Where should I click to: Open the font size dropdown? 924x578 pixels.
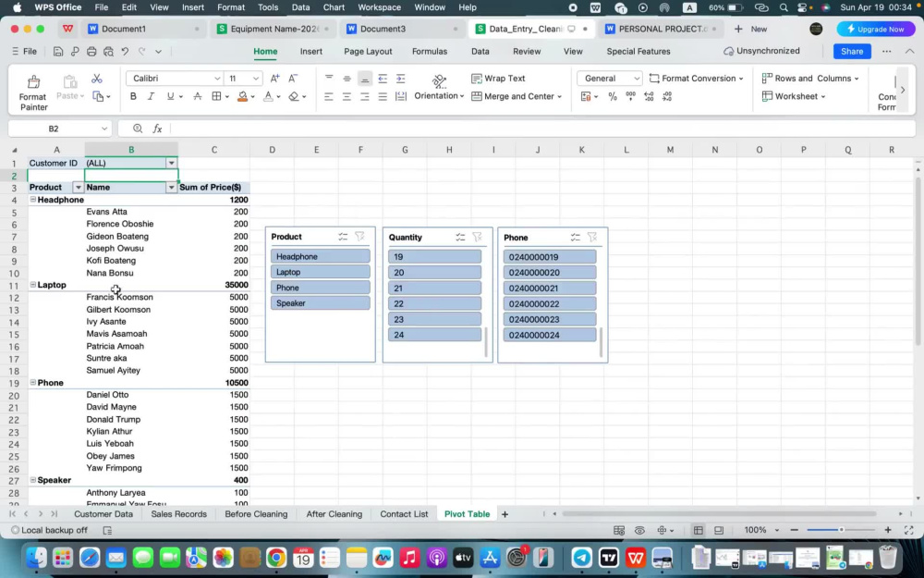(x=256, y=79)
